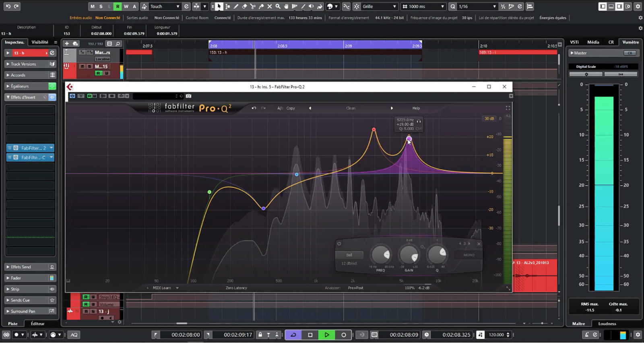Viewport: 644px width, 343px height.
Task: Click the Zero Latency processing mode
Action: pyautogui.click(x=236, y=288)
